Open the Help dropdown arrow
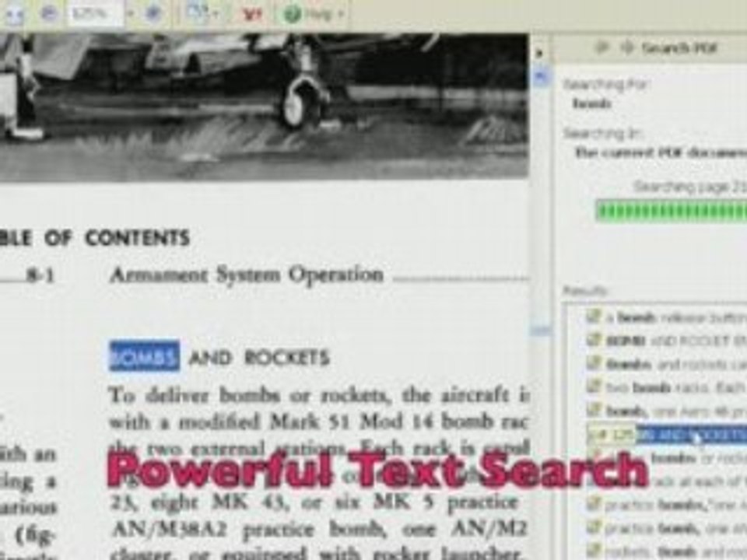747x560 pixels. 340,14
